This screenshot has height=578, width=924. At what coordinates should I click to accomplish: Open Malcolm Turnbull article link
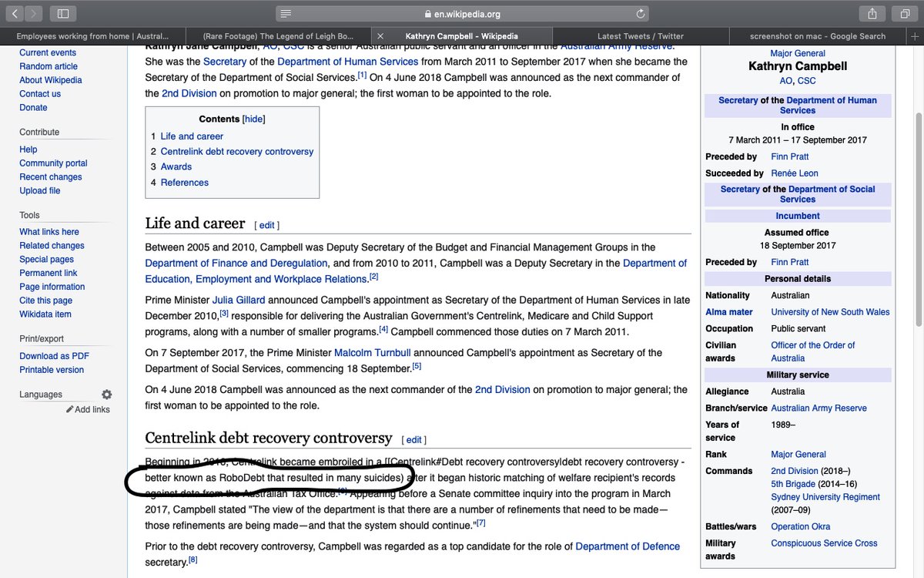click(373, 352)
